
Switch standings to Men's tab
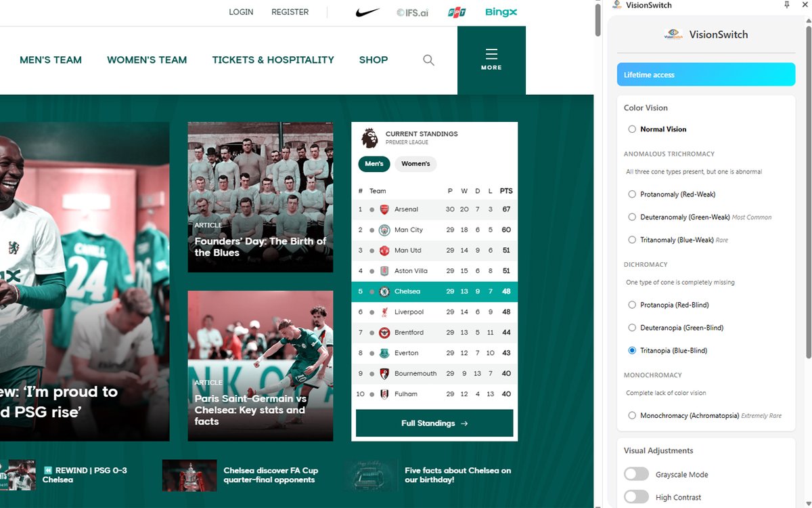click(x=374, y=164)
